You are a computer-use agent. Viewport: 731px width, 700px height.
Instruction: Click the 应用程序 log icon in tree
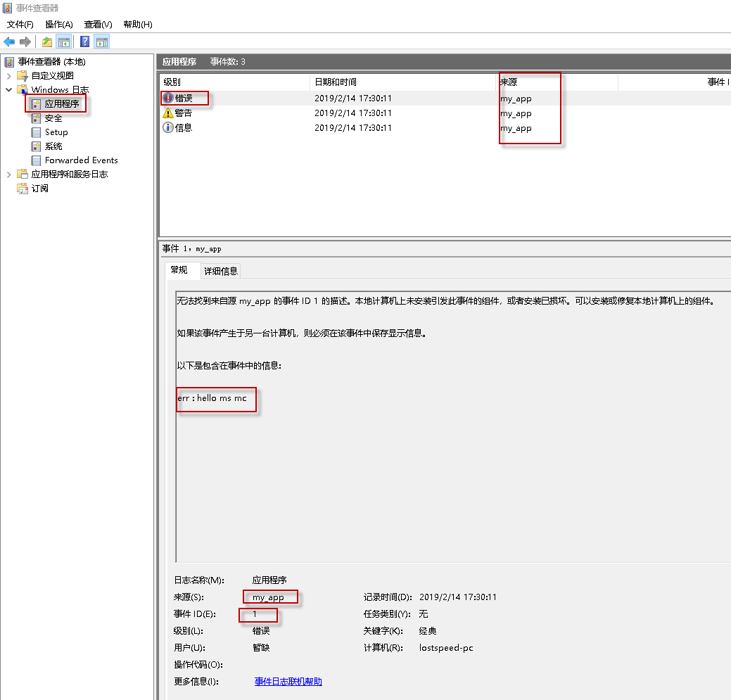(x=36, y=104)
